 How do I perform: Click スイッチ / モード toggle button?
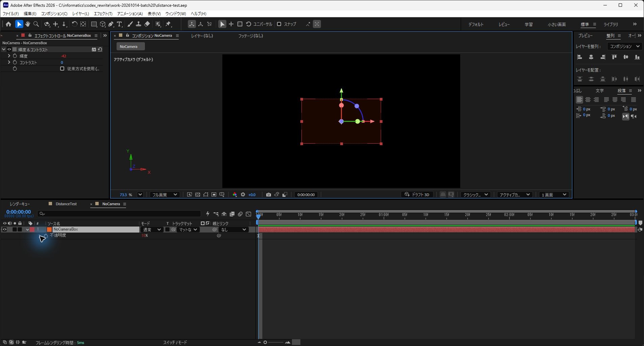[175, 342]
